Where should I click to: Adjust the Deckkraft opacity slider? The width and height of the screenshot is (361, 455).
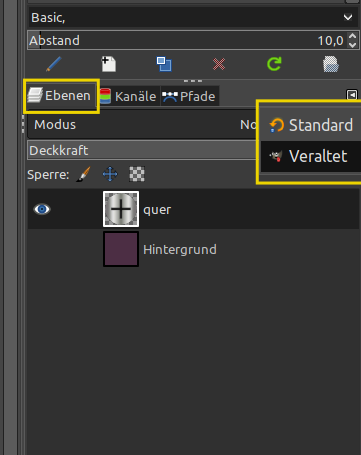point(142,150)
